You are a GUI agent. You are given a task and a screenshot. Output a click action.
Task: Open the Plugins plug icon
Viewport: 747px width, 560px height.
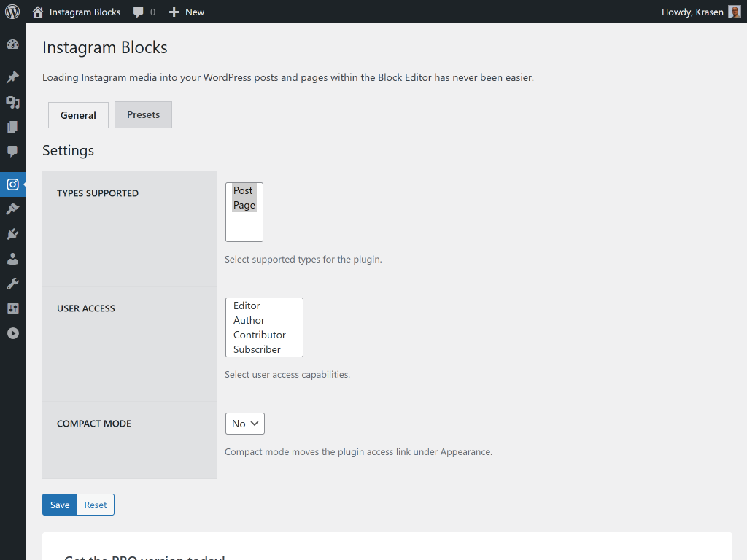(12, 234)
